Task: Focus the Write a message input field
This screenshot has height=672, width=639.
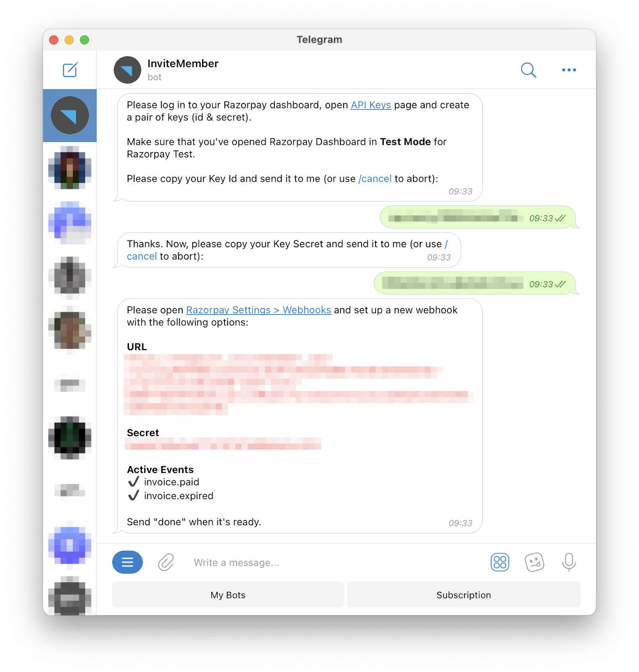Action: point(336,562)
